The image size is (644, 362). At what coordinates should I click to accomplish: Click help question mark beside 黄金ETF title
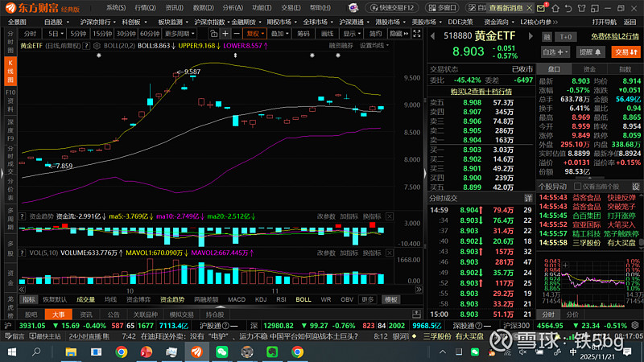tap(86, 46)
